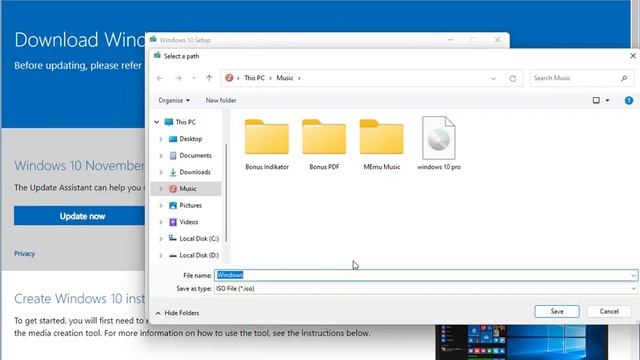Close the Select a path dialog

(633, 56)
